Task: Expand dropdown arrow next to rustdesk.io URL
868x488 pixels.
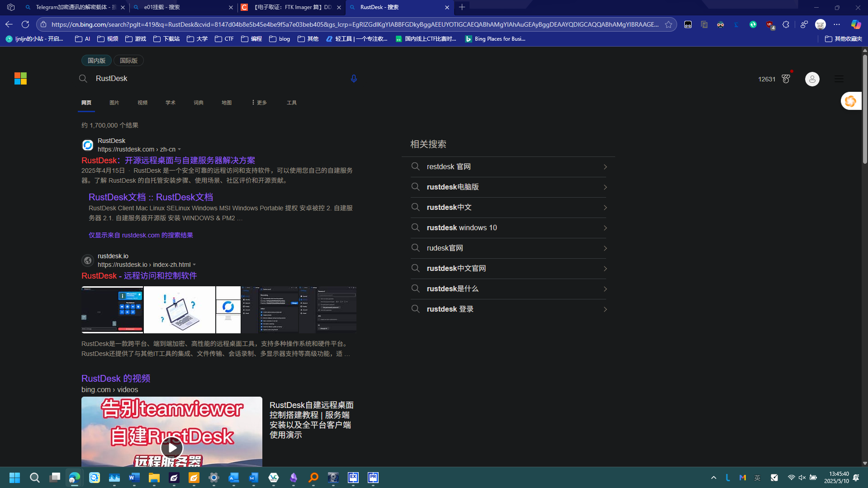Action: [194, 265]
